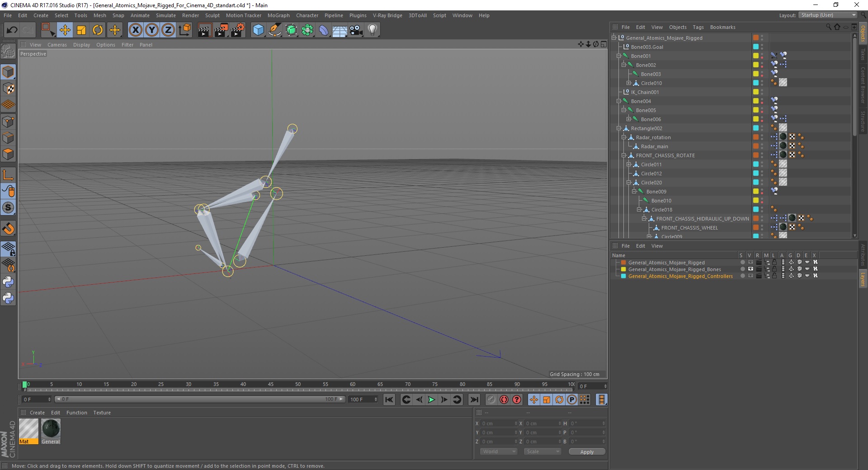Collapse Bone002 hierarchy
The width and height of the screenshot is (868, 470).
tap(624, 65)
